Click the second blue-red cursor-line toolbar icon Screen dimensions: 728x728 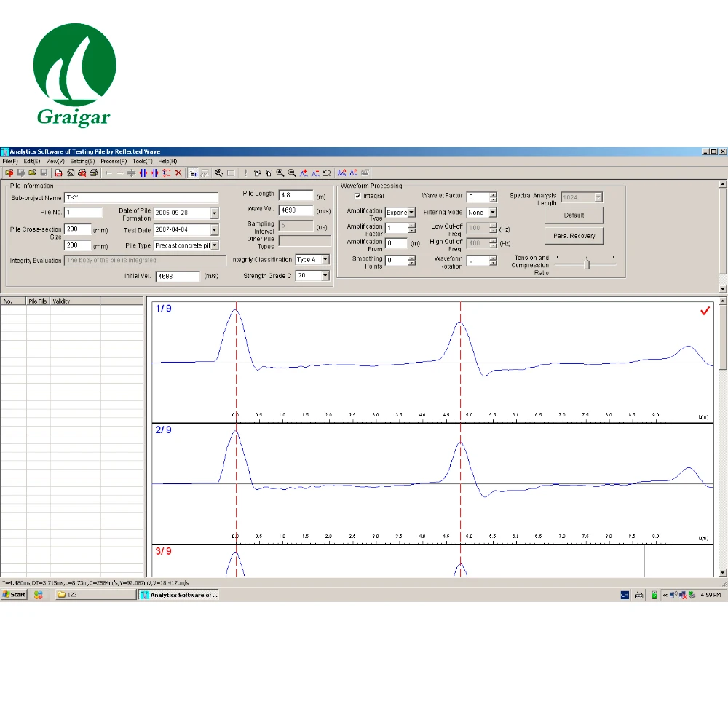tap(154, 173)
